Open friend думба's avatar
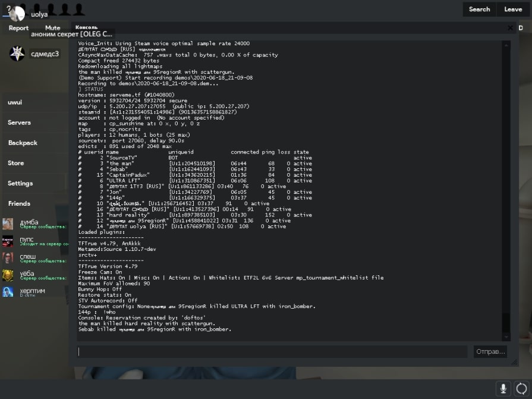532x399 pixels. pyautogui.click(x=8, y=224)
